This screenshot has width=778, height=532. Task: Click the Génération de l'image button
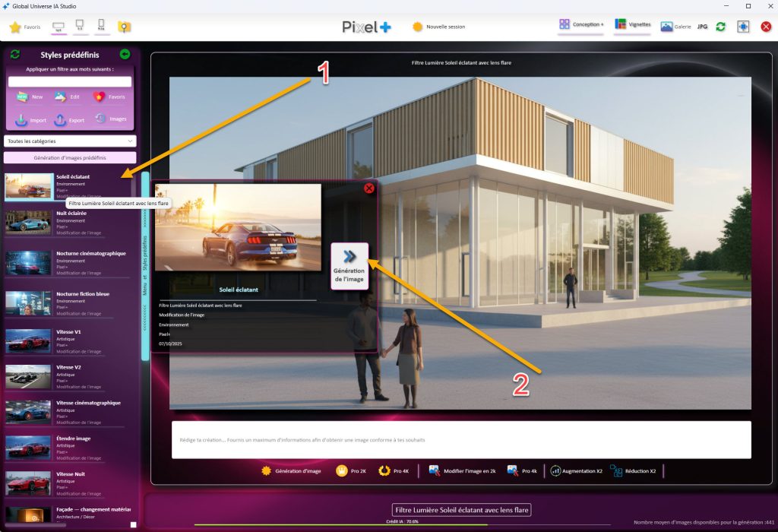(x=349, y=266)
